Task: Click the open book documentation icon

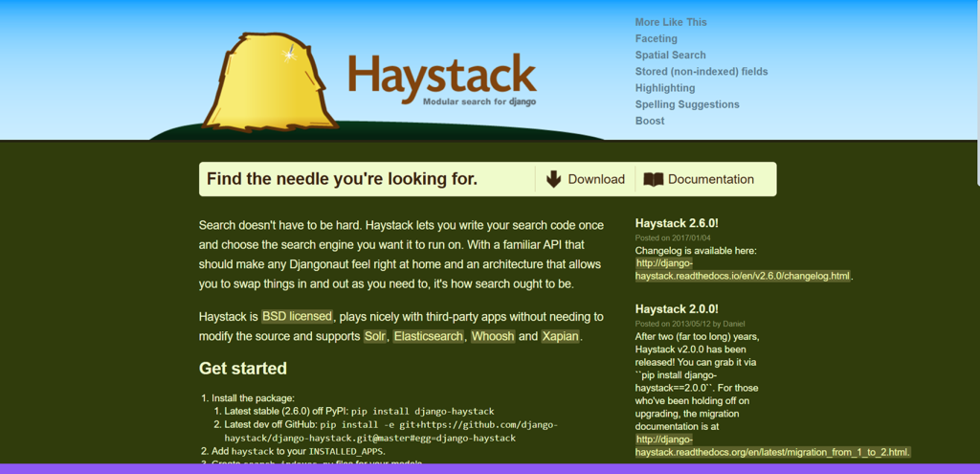Action: tap(653, 179)
